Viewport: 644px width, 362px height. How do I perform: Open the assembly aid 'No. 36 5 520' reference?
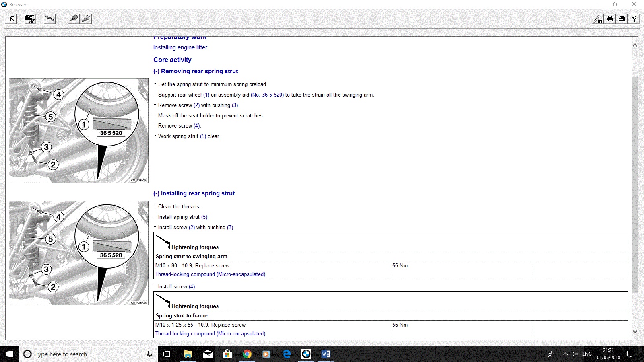(x=267, y=95)
